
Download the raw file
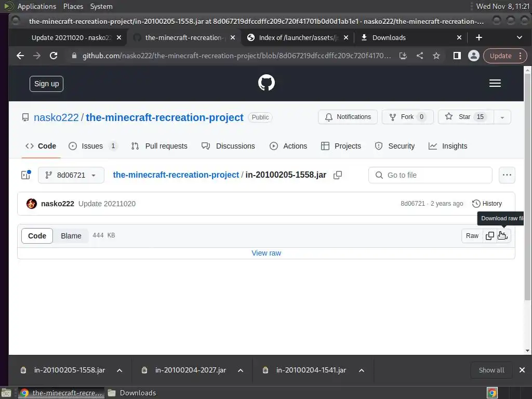(x=503, y=236)
